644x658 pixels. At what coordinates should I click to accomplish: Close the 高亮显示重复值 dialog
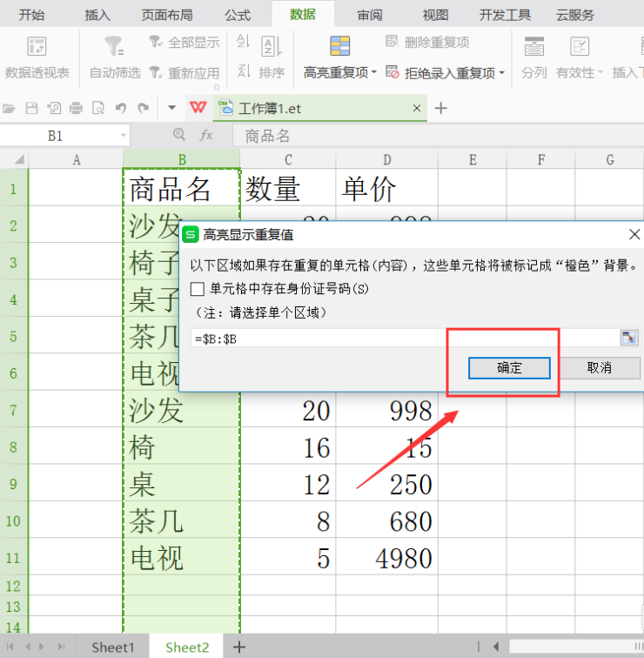click(x=634, y=234)
